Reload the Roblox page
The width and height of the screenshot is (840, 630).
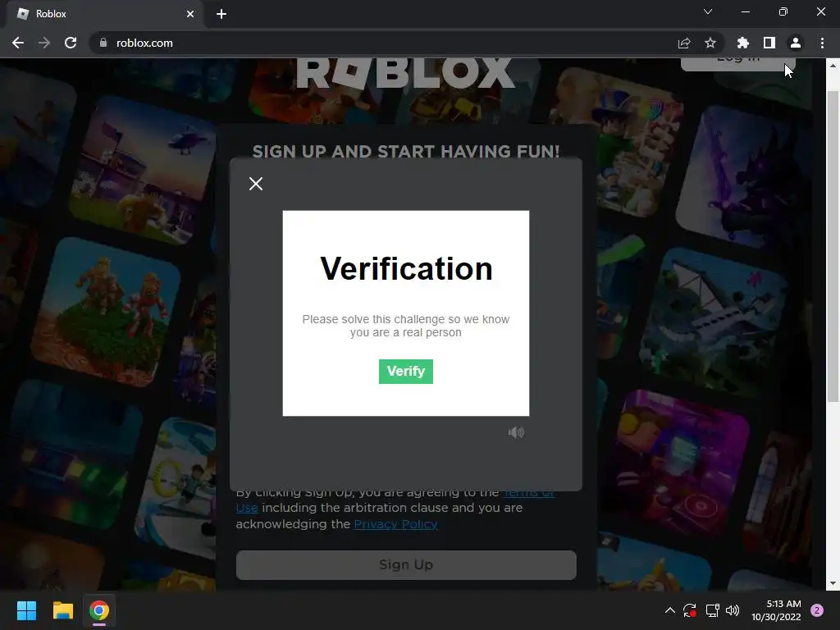click(71, 43)
